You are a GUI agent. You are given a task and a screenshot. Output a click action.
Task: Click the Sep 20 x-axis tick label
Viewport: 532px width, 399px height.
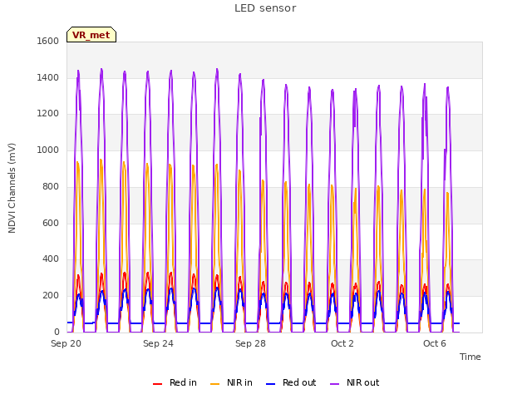pyautogui.click(x=66, y=343)
